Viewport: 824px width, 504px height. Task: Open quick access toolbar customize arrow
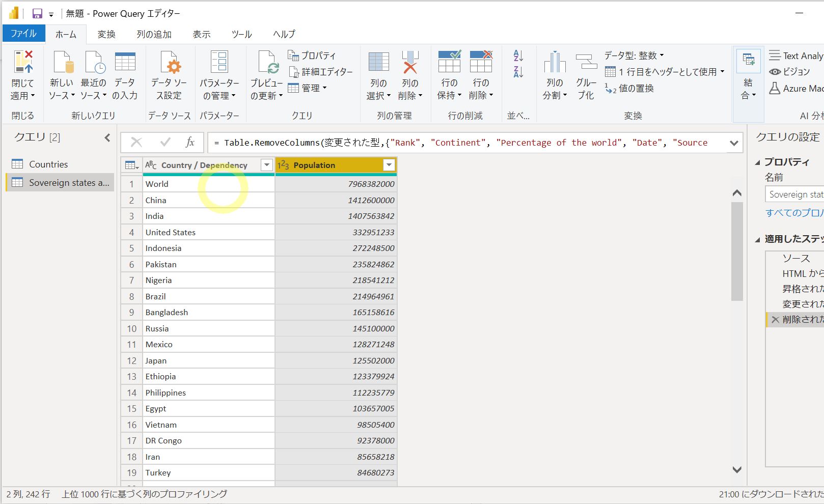click(51, 15)
